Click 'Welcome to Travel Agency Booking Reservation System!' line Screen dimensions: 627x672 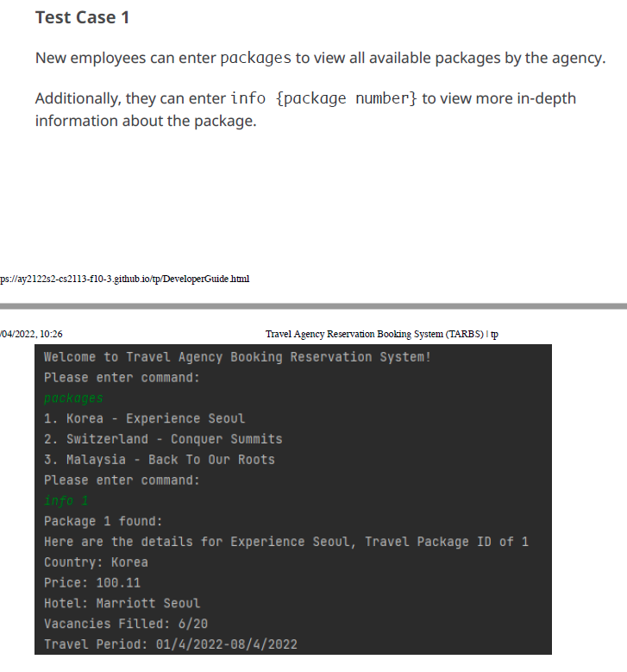pos(237,357)
